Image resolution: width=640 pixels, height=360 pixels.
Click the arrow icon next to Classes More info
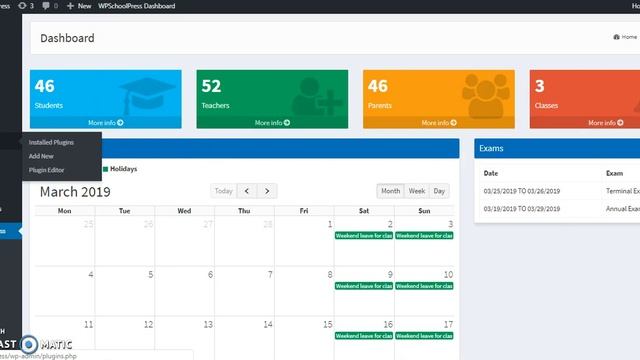(x=620, y=122)
